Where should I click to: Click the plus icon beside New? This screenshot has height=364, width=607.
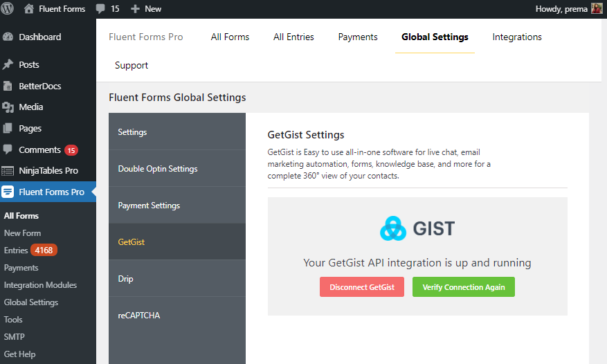(135, 9)
